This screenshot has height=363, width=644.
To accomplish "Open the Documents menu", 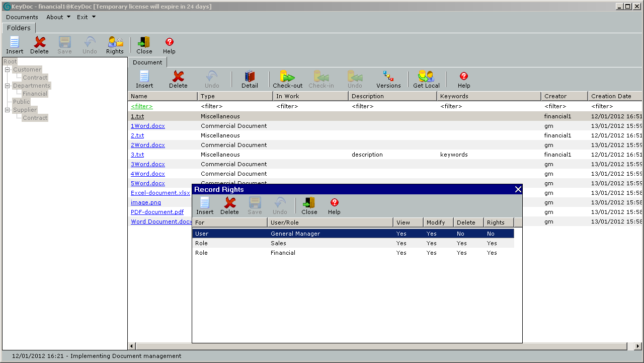I will (x=22, y=17).
